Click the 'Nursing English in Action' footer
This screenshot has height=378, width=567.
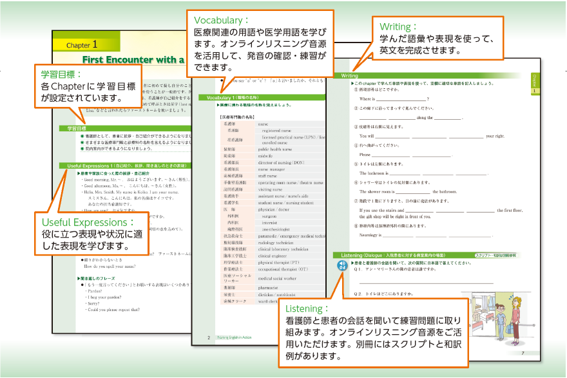[x=234, y=337]
